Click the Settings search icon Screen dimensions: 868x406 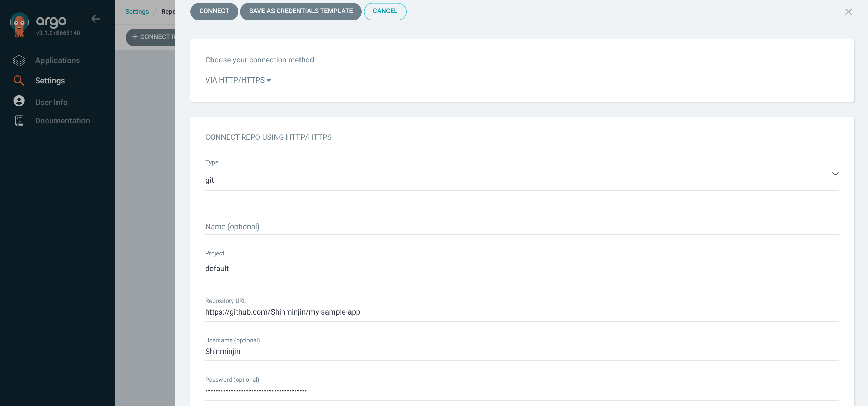pos(19,81)
